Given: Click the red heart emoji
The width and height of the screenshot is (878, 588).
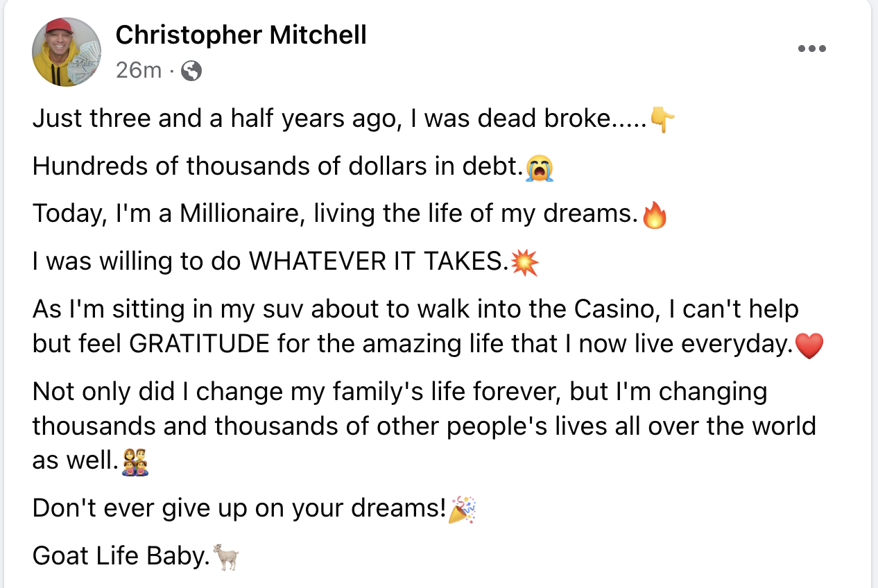Looking at the screenshot, I should click(809, 346).
